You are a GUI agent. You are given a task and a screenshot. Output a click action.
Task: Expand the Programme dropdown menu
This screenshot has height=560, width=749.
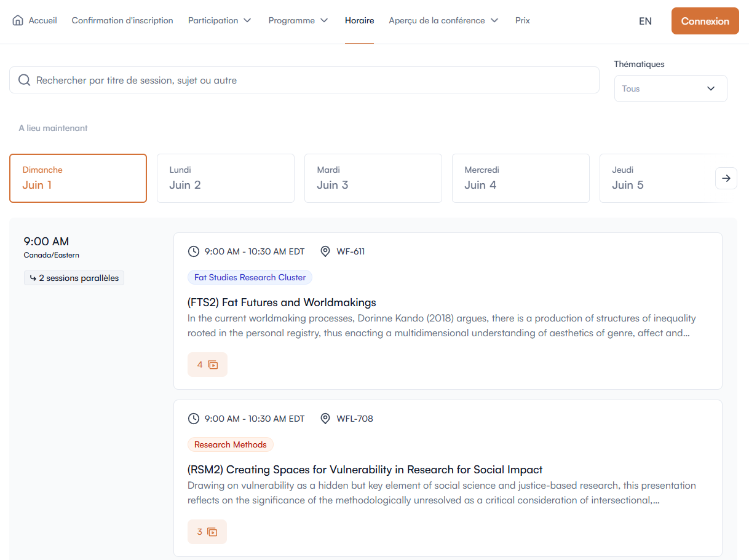[x=298, y=20]
